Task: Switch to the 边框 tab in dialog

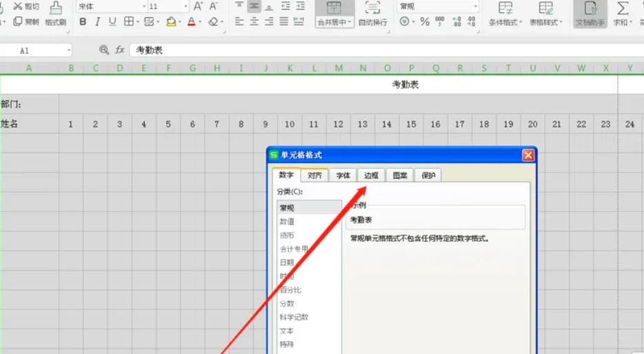Action: point(372,175)
